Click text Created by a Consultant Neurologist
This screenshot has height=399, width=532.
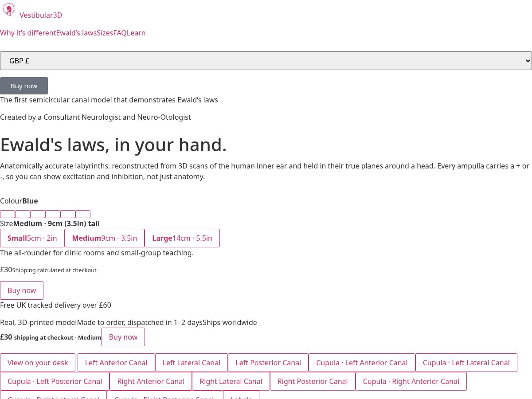pyautogui.click(x=95, y=117)
